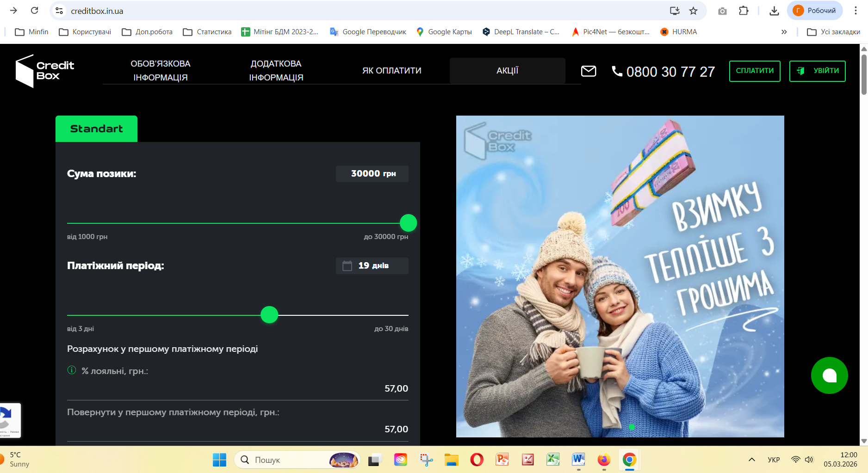
Task: Call the 0800 30 77 27 number link
Action: 670,72
